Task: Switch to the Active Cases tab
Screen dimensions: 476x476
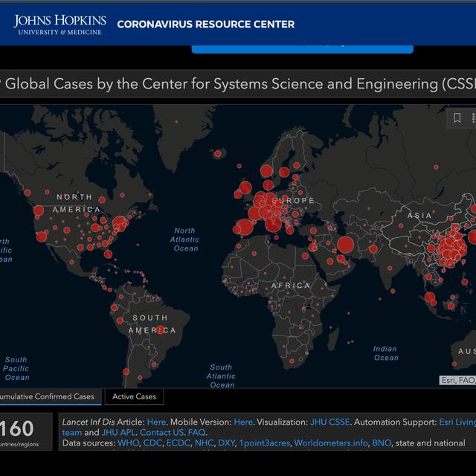Action: point(134,396)
